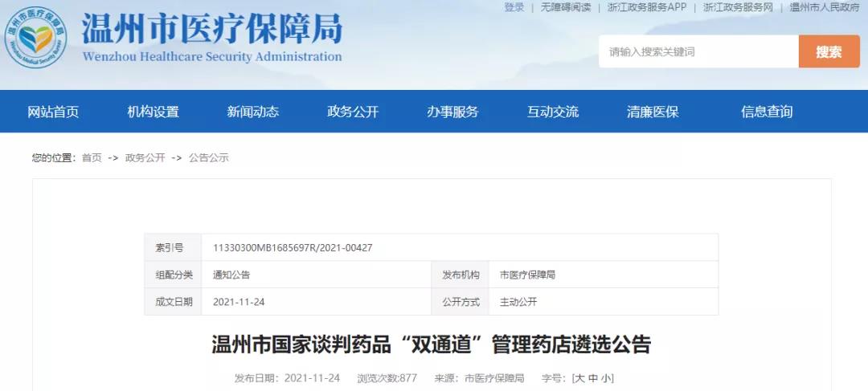This screenshot has height=391, width=868.
Task: Select the 新闻动态 navigation item
Action: [252, 112]
